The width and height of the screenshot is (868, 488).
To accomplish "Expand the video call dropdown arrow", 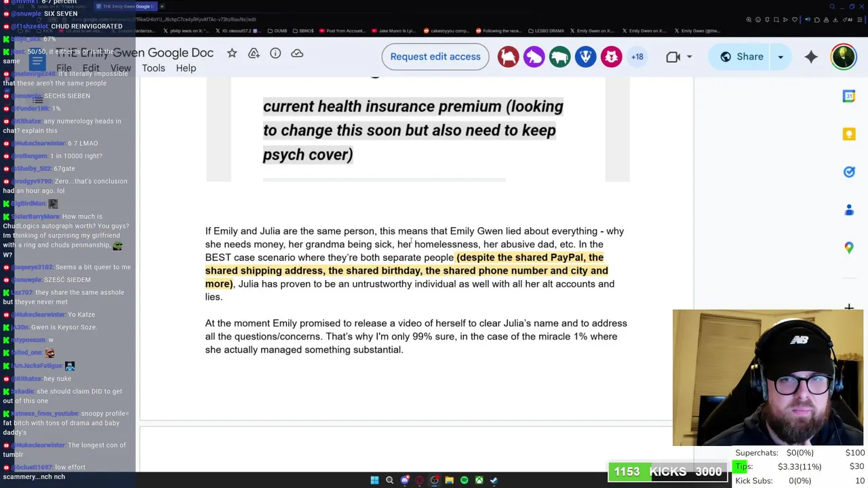I will tap(690, 57).
